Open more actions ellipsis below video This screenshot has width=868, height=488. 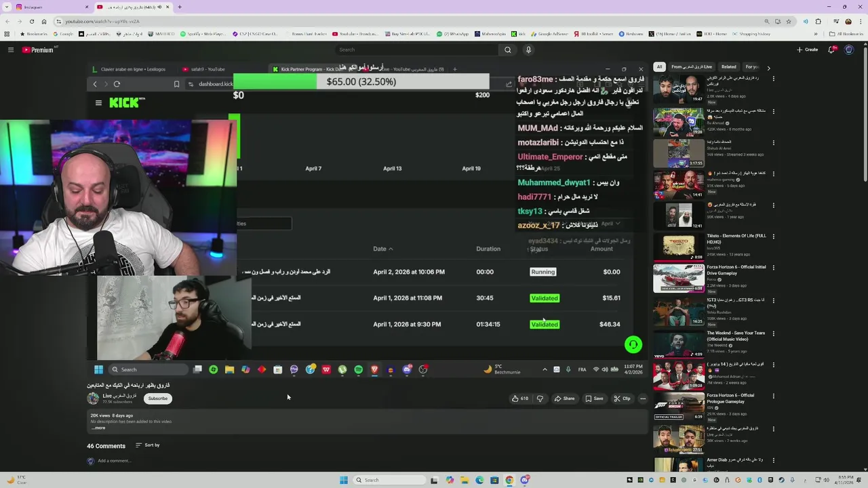click(x=643, y=399)
